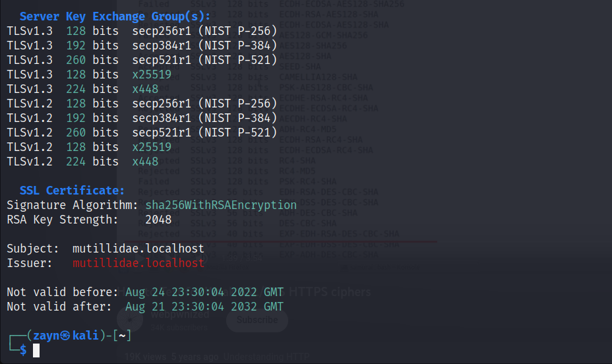Click 'kali' hostname in the shell prompt

(86, 336)
